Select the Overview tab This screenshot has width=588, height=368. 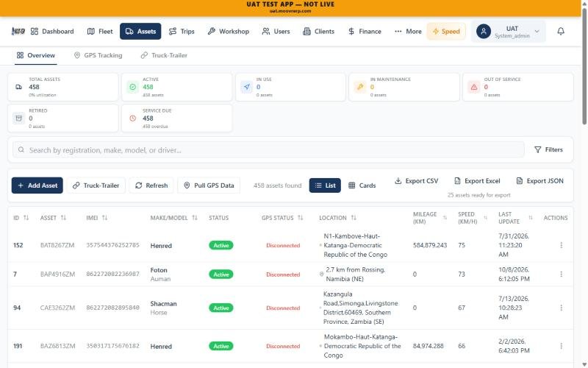click(x=35, y=55)
